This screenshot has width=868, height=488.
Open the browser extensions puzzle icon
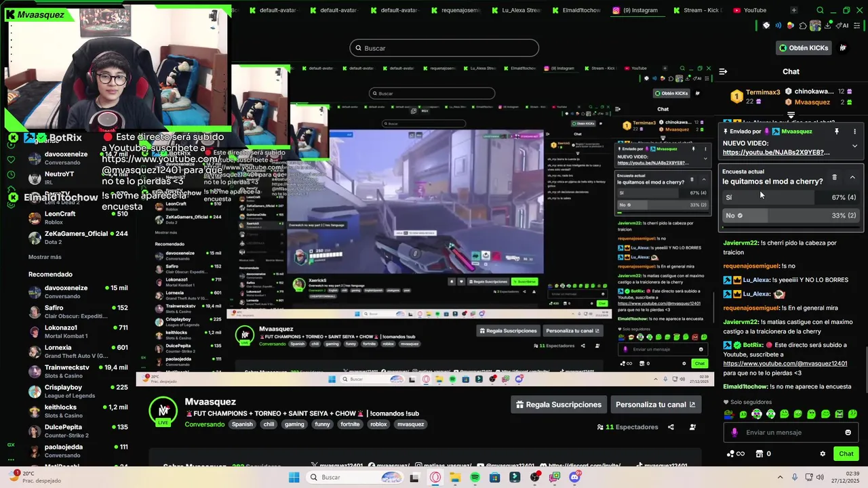tap(804, 26)
